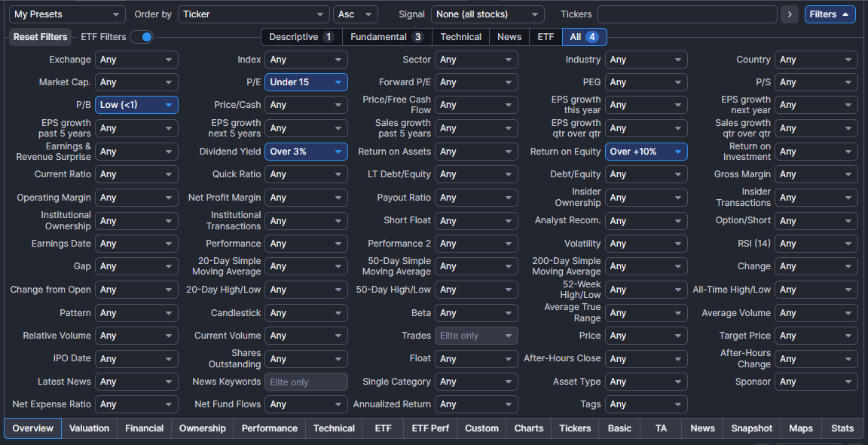
Task: Open the Short Float dropdown
Action: click(x=477, y=221)
